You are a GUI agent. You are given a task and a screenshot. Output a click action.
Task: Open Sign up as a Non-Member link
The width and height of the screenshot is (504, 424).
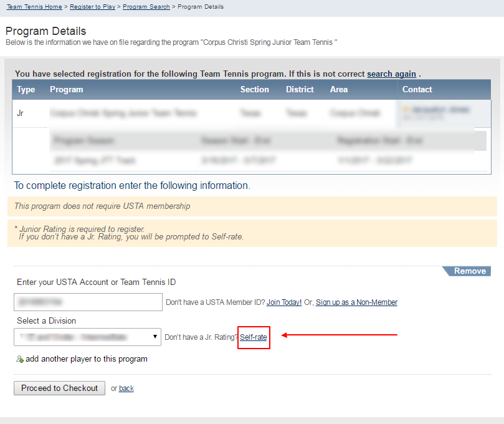(356, 302)
